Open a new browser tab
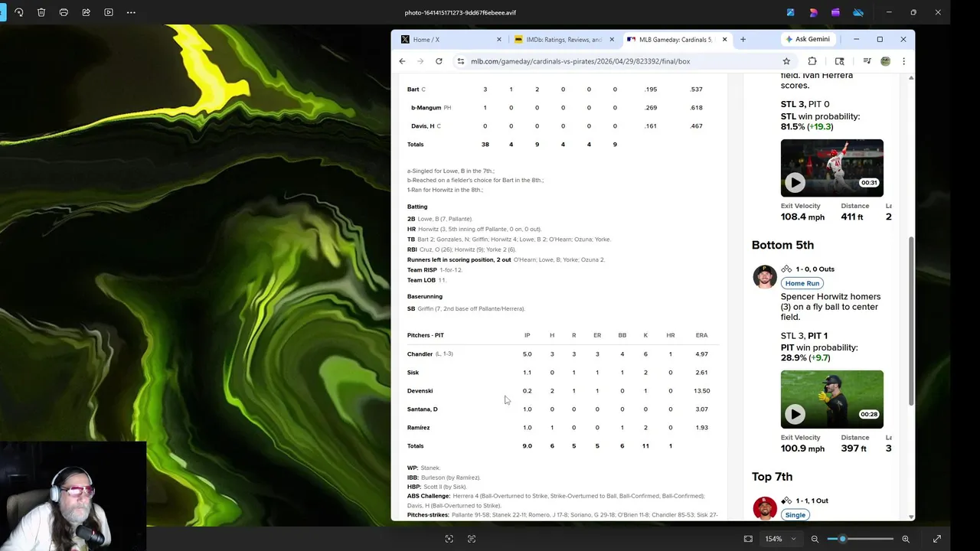This screenshot has width=980, height=551. tap(743, 39)
